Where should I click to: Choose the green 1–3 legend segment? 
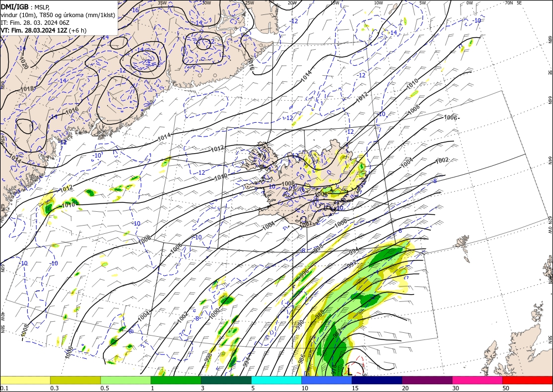tap(176, 380)
